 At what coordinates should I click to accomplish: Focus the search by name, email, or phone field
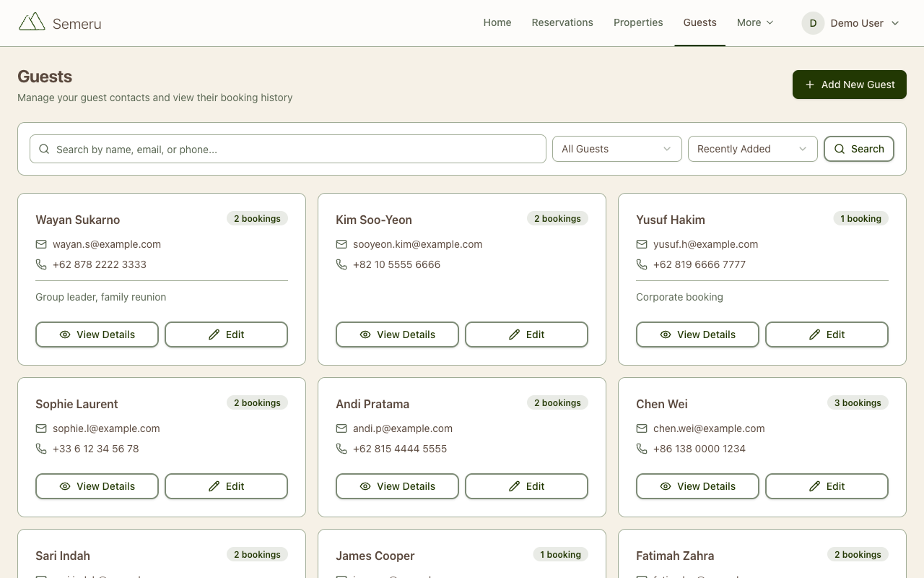click(288, 149)
